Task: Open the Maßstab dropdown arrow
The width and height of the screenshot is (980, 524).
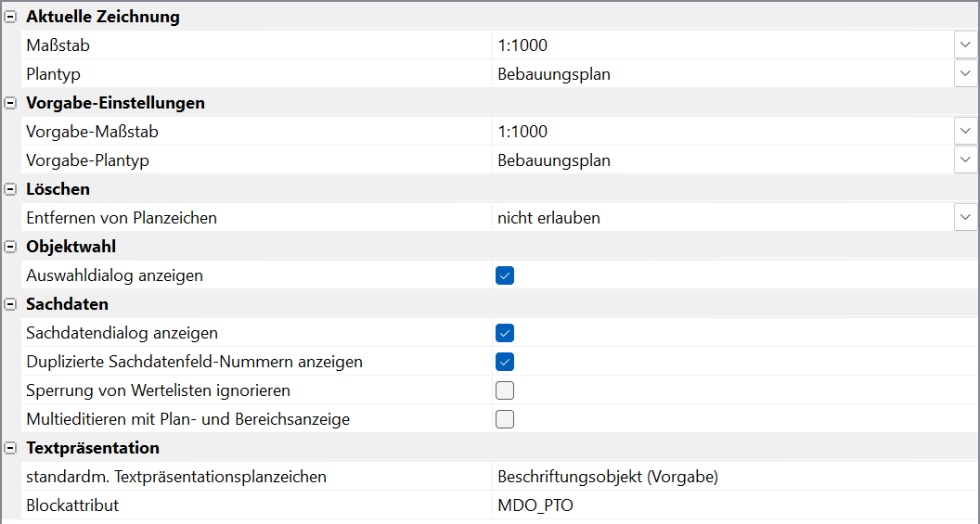Action: click(x=965, y=45)
